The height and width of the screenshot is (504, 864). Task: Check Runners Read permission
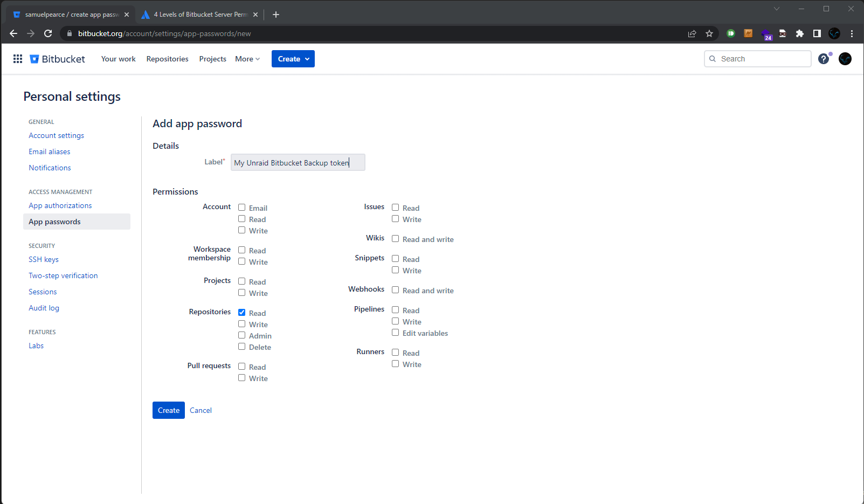coord(396,353)
